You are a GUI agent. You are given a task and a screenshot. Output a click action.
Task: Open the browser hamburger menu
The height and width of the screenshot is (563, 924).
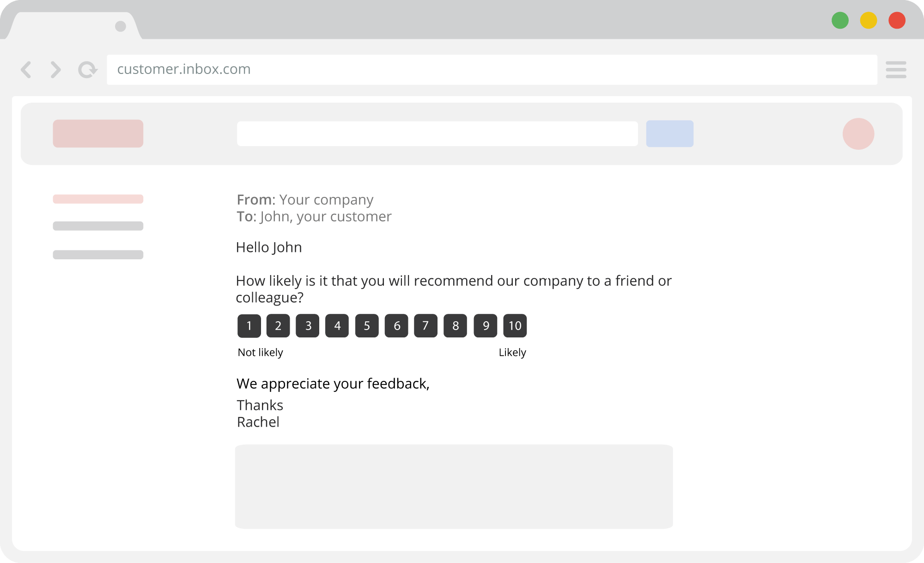tap(896, 70)
